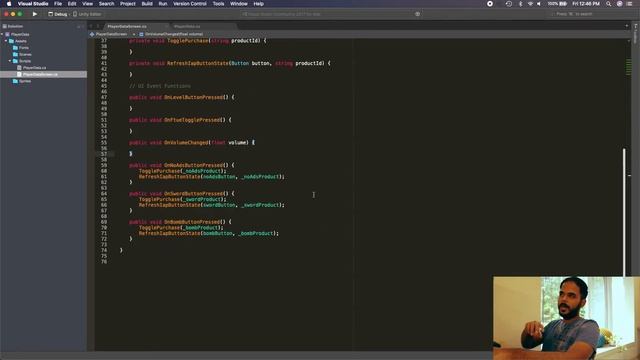This screenshot has height=360, width=640.
Task: Open the Run menu
Action: [163, 4]
